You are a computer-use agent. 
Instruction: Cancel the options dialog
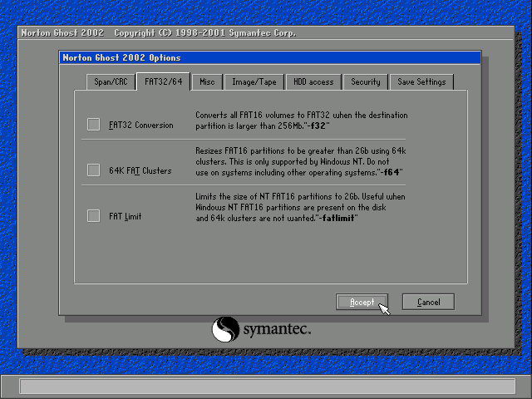(x=428, y=302)
